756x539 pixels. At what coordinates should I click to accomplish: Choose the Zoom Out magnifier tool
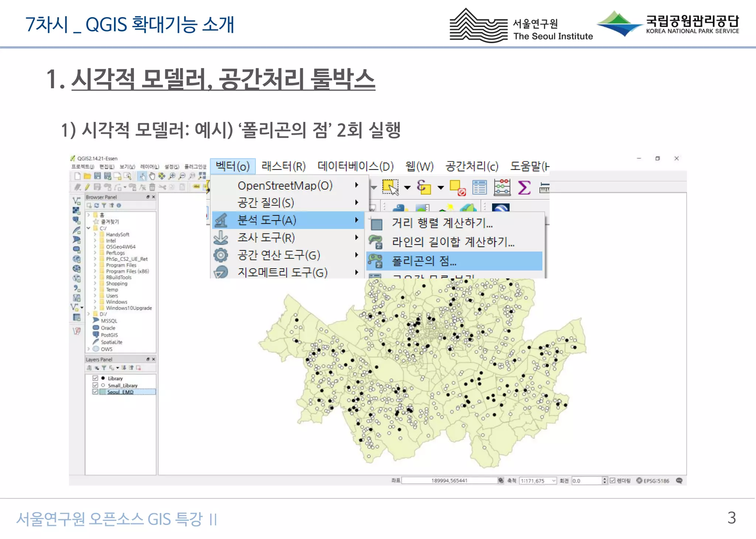(x=182, y=176)
